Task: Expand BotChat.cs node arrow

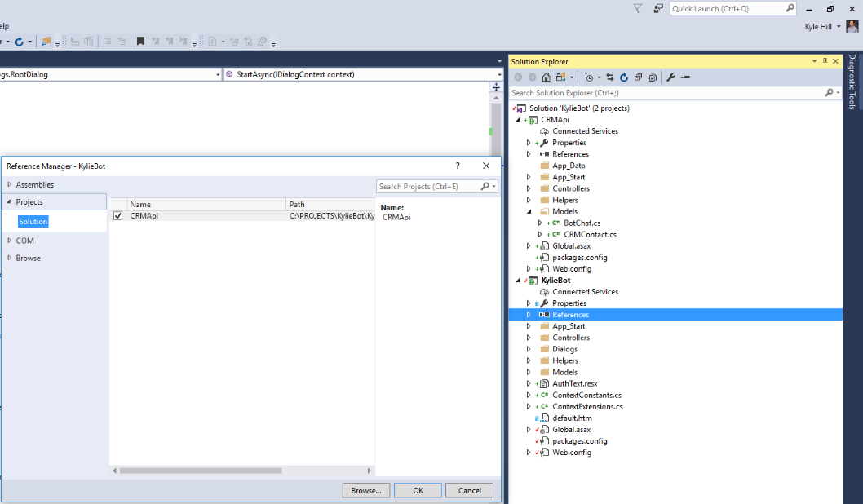Action: (x=540, y=223)
